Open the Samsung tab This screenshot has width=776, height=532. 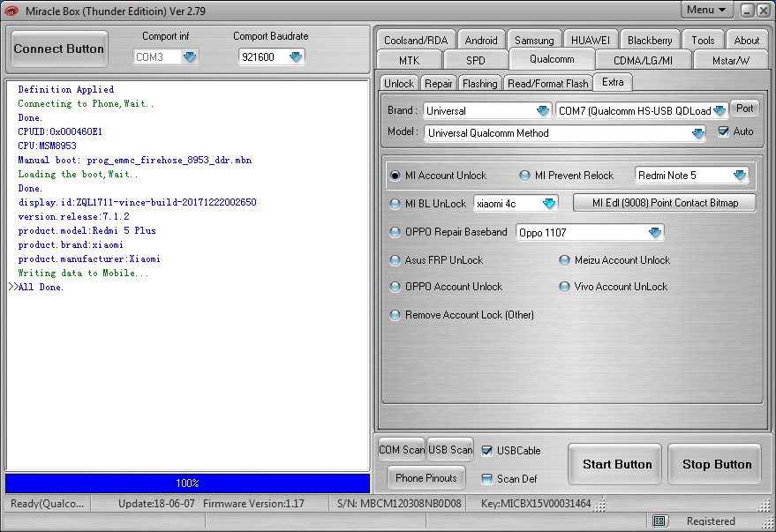pyautogui.click(x=534, y=40)
